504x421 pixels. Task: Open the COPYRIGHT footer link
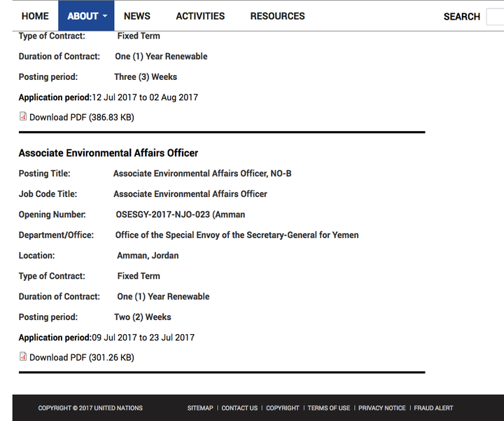tap(283, 408)
